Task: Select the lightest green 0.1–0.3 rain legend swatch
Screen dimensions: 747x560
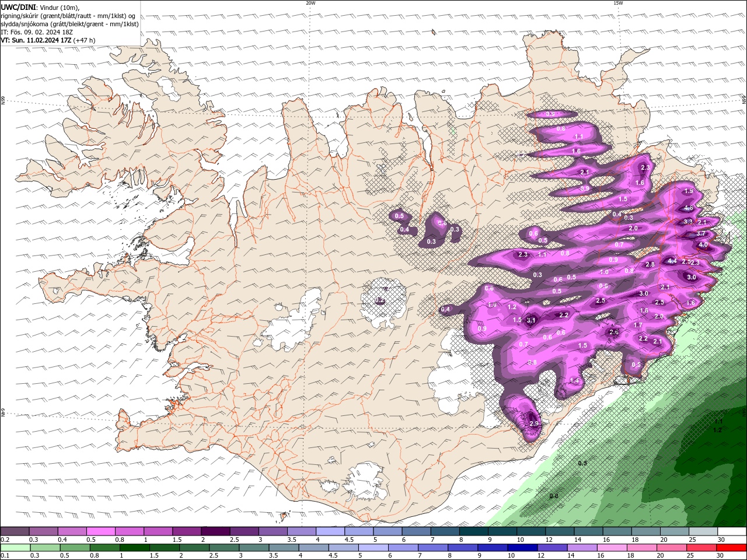Action: (x=15, y=548)
